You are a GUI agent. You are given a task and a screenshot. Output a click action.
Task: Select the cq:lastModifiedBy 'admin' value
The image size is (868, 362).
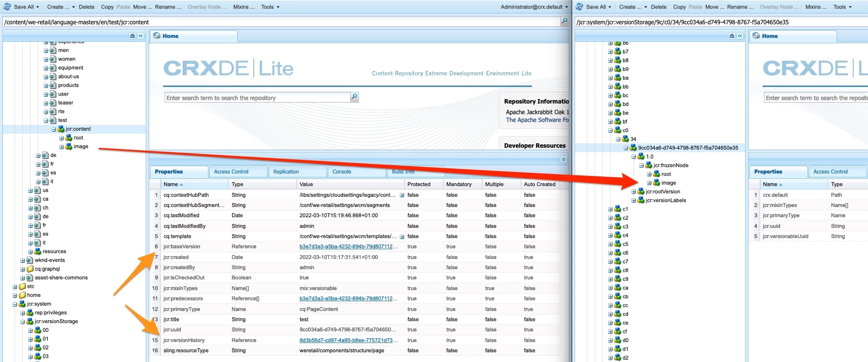pyautogui.click(x=307, y=226)
